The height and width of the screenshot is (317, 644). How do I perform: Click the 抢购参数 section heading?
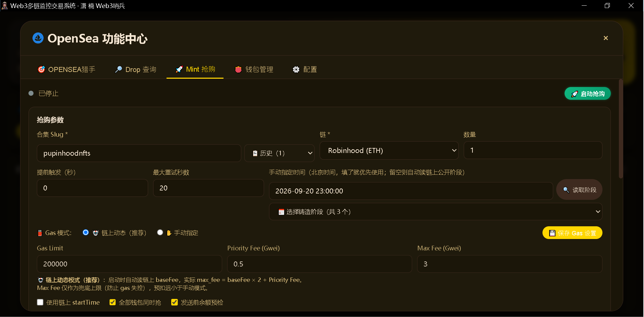coord(50,120)
